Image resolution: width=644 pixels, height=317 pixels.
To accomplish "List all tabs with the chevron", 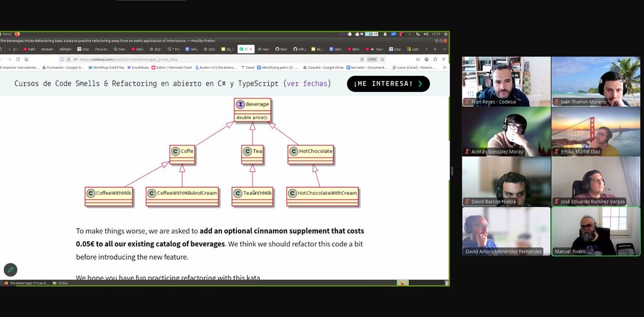I will (444, 50).
